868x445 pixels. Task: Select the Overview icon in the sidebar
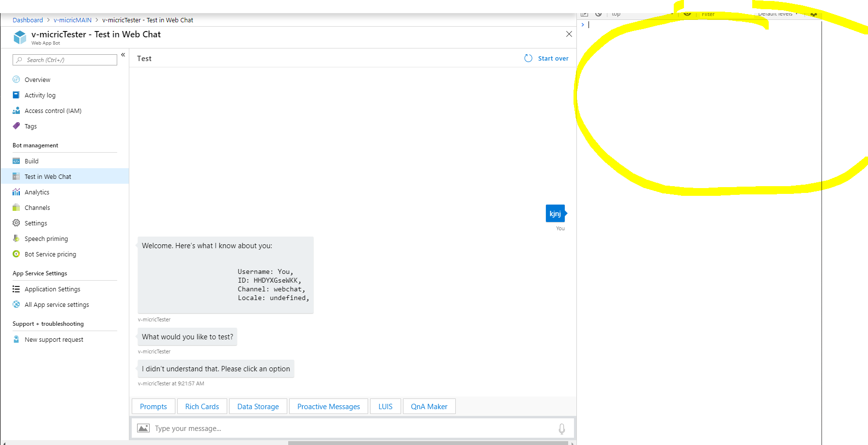(16, 79)
